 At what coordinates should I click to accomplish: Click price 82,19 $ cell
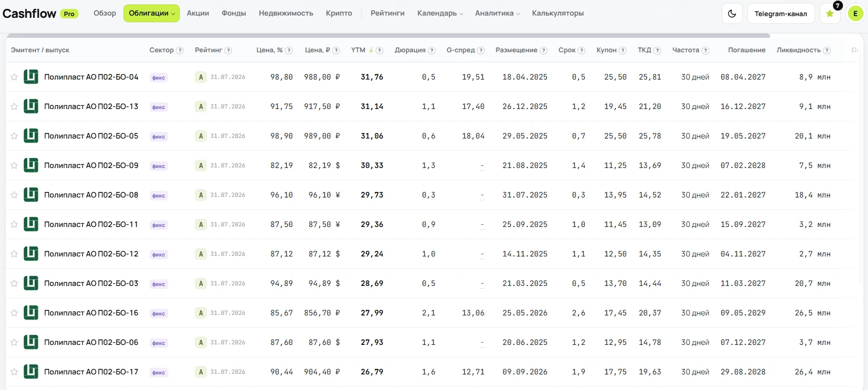pos(324,166)
